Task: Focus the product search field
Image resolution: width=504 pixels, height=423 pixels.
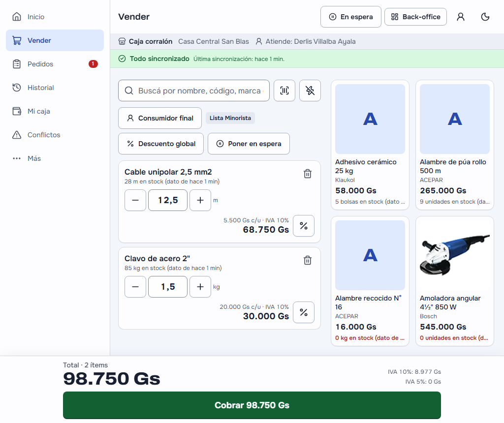Action: click(x=194, y=91)
